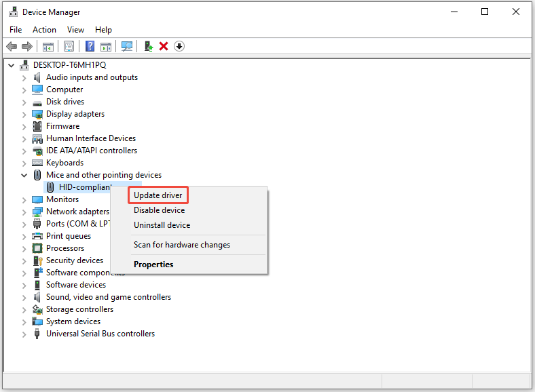Select the Computer category label
The image size is (535, 392).
tap(64, 90)
